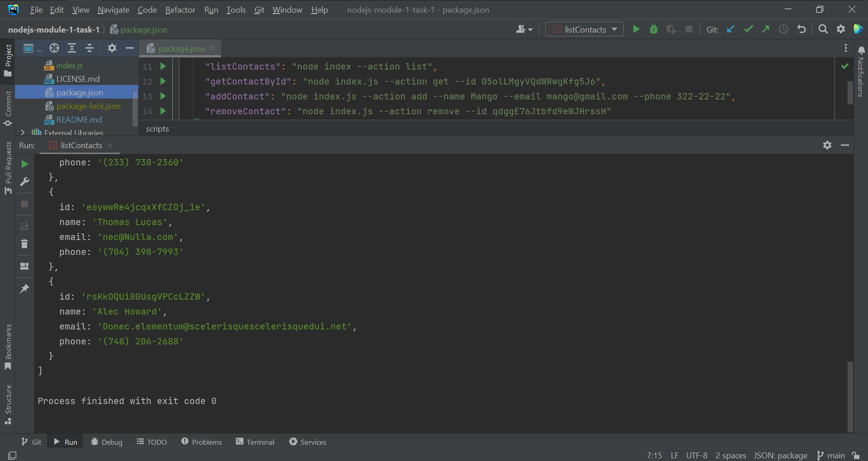Click restore layout icon in Run panel

click(24, 266)
